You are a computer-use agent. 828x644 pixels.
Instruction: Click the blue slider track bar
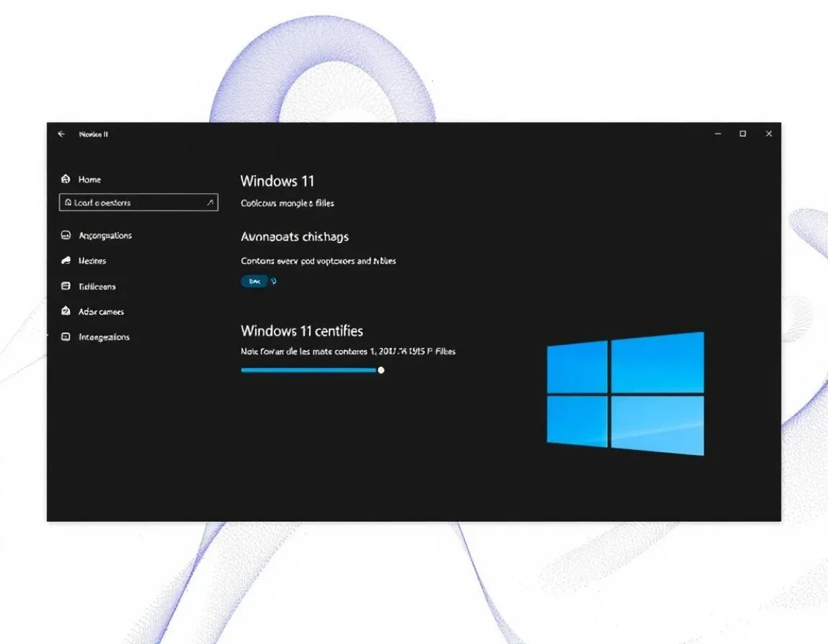[308, 370]
